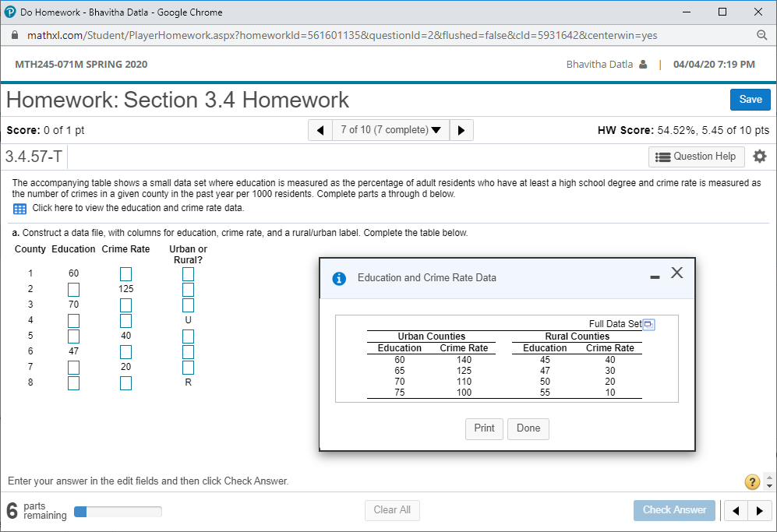The image size is (777, 532).
Task: Open the Question Help menu
Action: tap(696, 157)
